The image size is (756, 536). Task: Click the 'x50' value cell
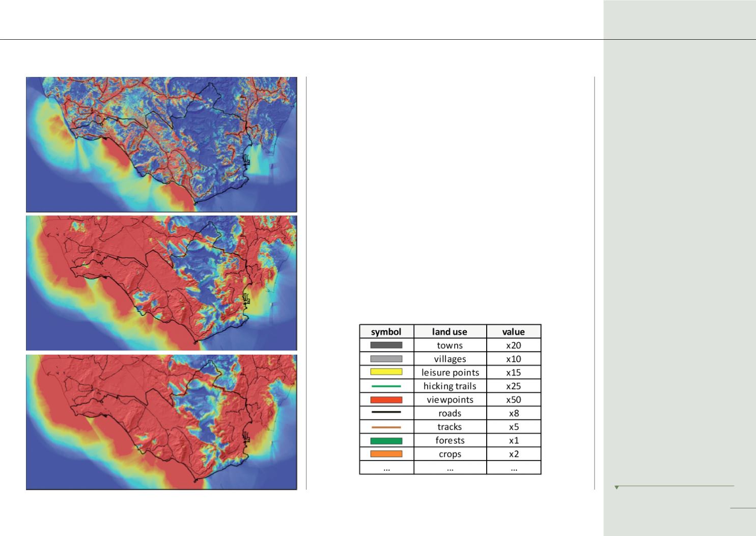514,400
